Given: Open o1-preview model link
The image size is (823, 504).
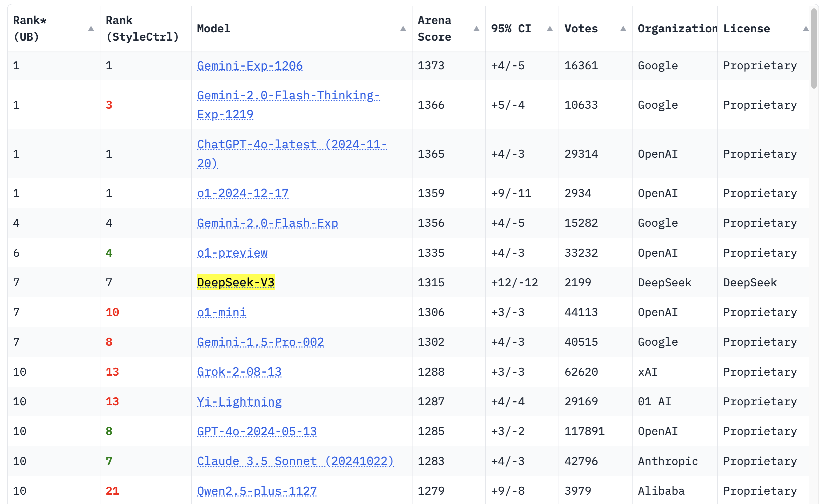Looking at the screenshot, I should pos(232,253).
